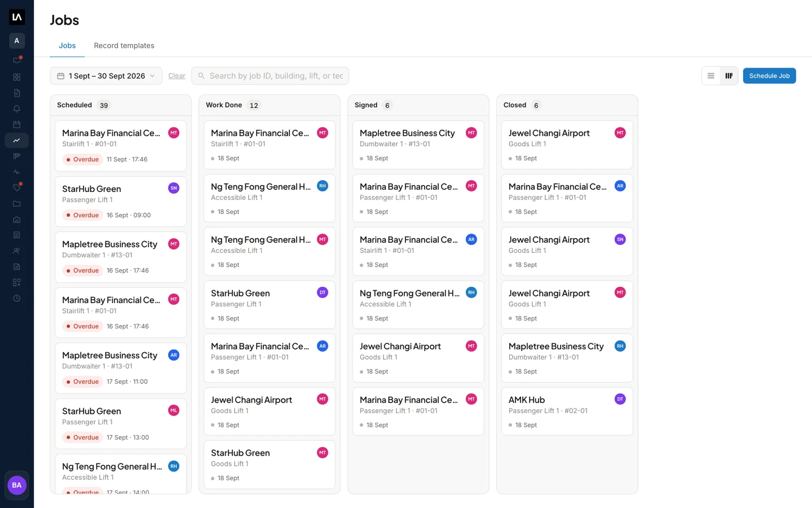812x508 pixels.
Task: Click the LA logo at top of sidebar
Action: 17,17
